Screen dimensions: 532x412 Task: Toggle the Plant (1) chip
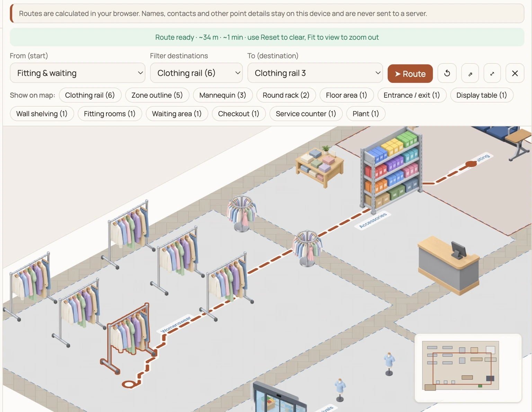tap(366, 114)
